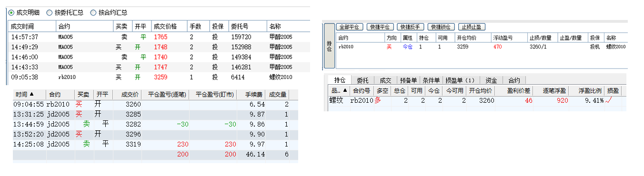The height and width of the screenshot is (176, 644).
Task: Sort by the 时间 column header
Action: [30, 94]
